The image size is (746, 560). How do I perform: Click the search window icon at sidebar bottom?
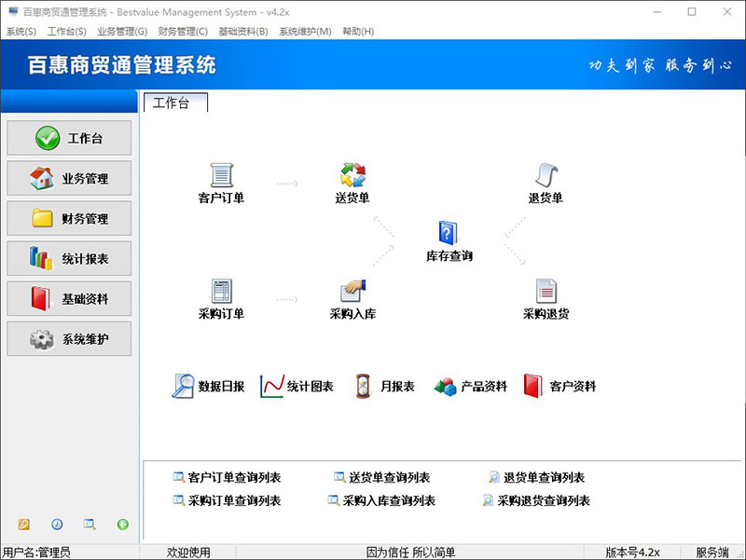tap(90, 525)
